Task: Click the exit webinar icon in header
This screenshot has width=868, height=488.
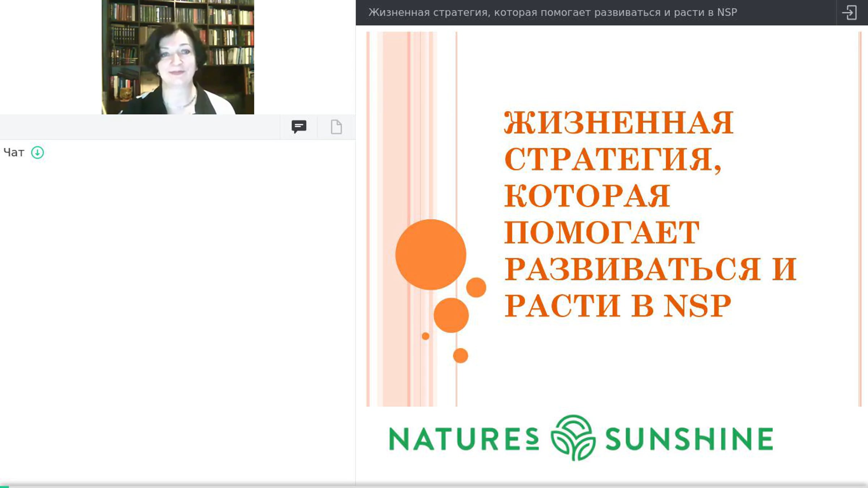Action: tap(850, 13)
